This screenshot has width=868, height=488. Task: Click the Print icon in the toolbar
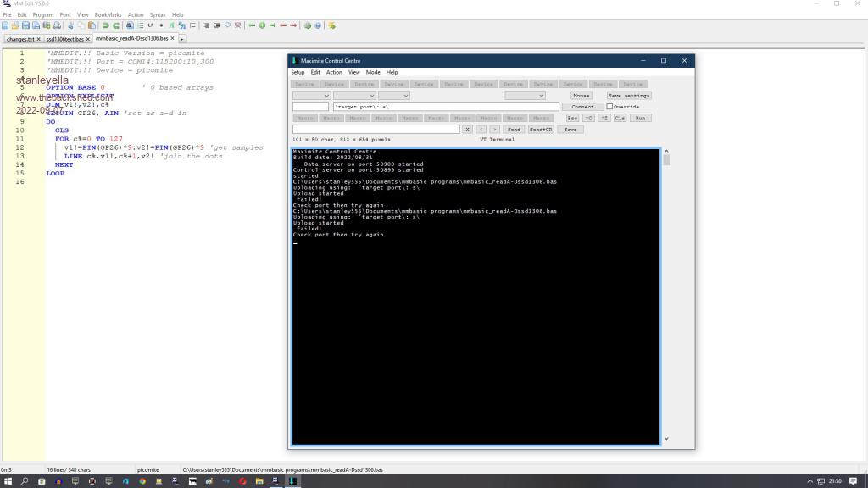pyautogui.click(x=55, y=25)
